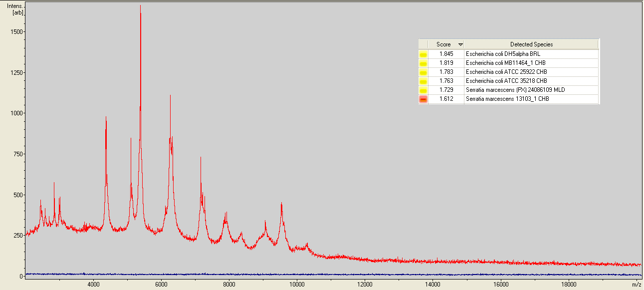Viewport: 644px width, 290px height.
Task: Click the yellow indicator beside score 1.783
Action: (x=423, y=72)
